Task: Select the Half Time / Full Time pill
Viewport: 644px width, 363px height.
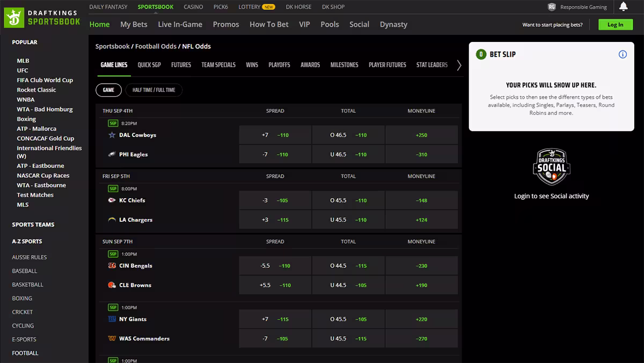Action: coord(154,90)
